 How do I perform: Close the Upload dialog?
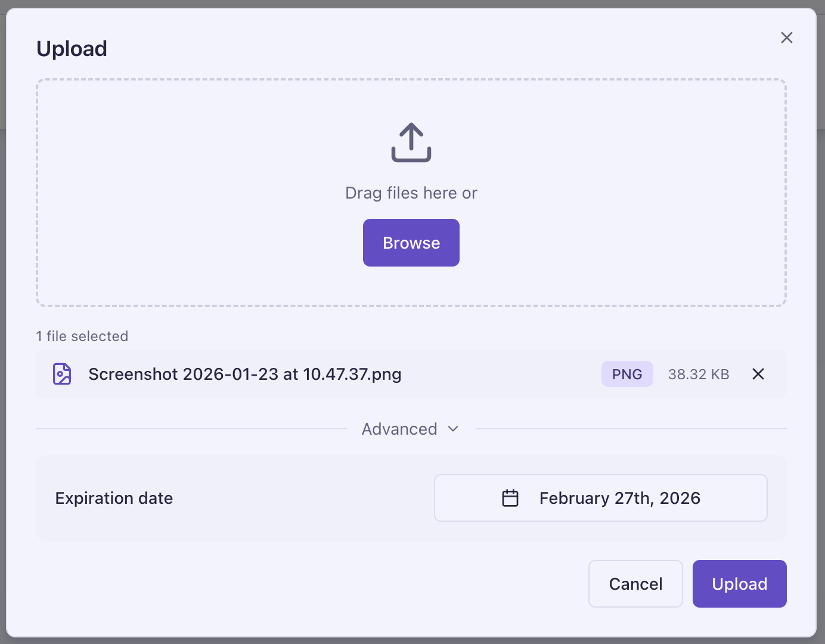tap(787, 38)
